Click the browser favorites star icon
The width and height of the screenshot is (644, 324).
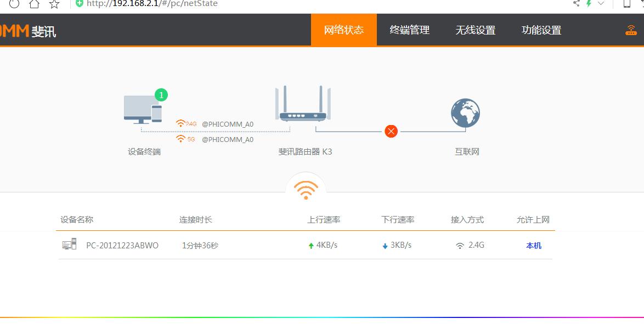[x=53, y=4]
